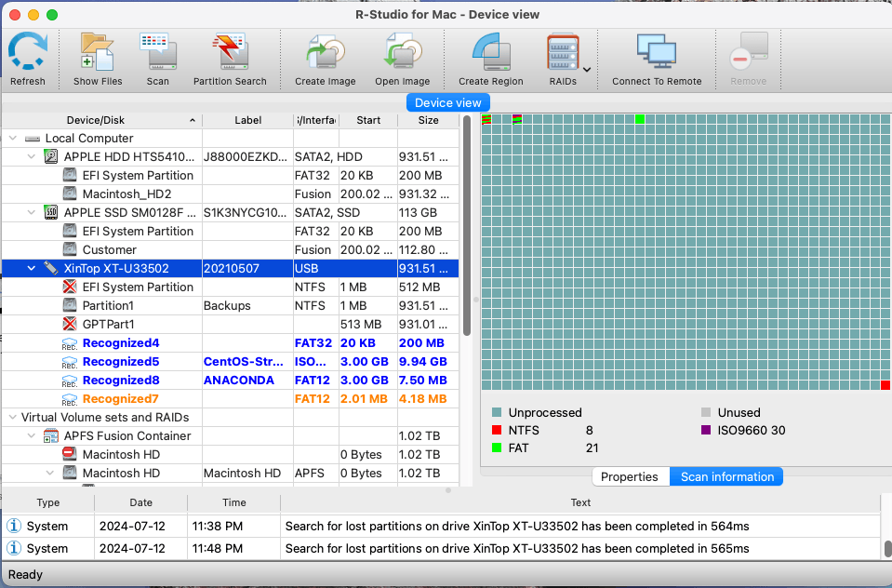Select the APPLE SSD SM0128F drive icon
The width and height of the screenshot is (892, 588).
coord(51,212)
